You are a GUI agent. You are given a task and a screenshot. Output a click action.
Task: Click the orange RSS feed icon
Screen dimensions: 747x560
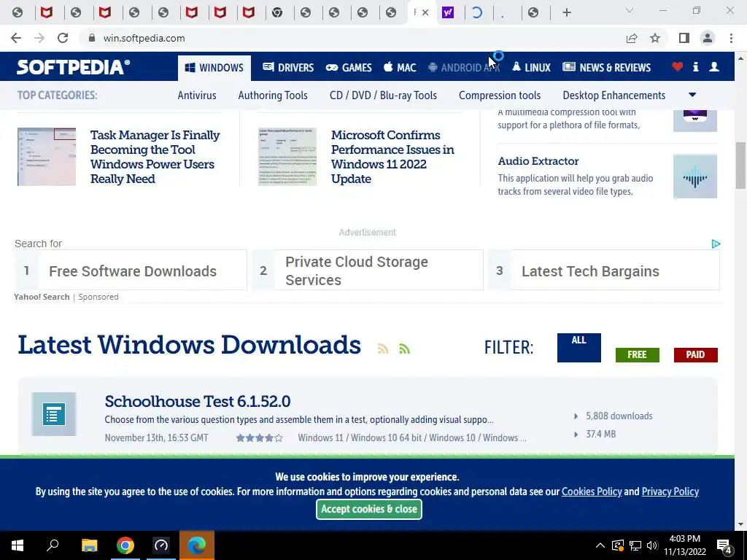383,349
